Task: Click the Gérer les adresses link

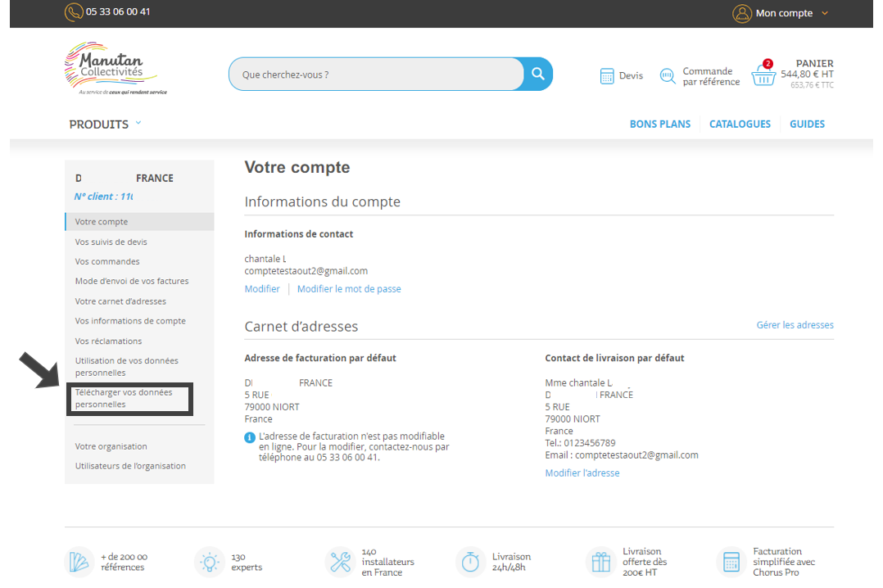Action: 795,325
